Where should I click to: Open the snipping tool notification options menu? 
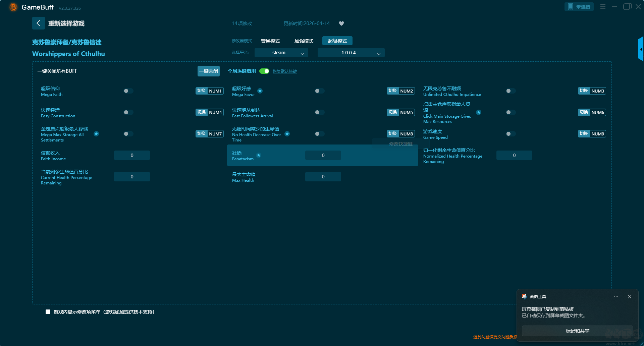click(616, 297)
